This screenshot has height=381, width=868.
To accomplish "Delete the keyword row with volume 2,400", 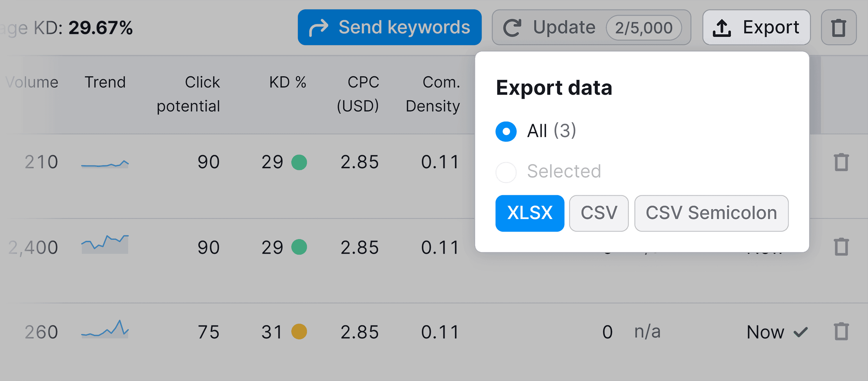I will [x=841, y=247].
